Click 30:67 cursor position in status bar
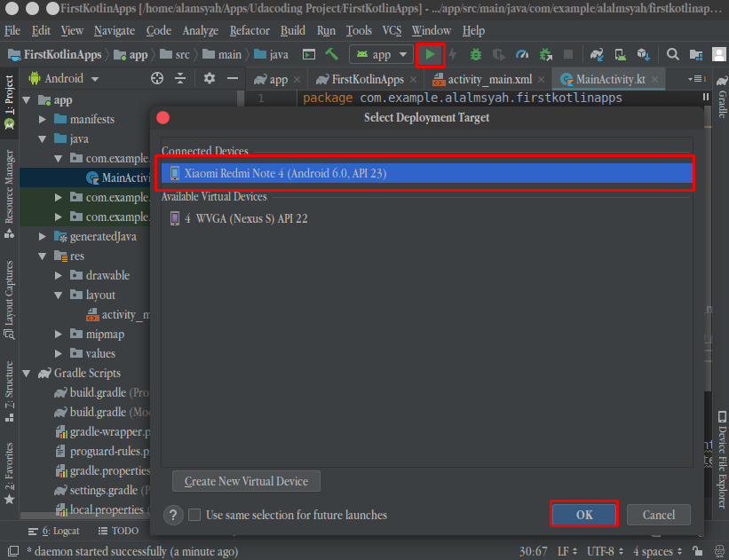729x560 pixels. 534,551
